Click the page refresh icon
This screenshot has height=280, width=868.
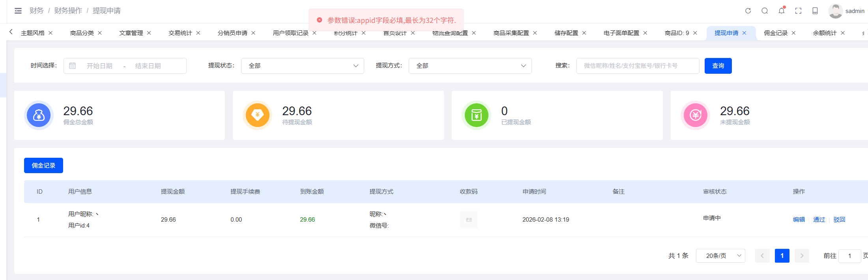[x=748, y=11]
